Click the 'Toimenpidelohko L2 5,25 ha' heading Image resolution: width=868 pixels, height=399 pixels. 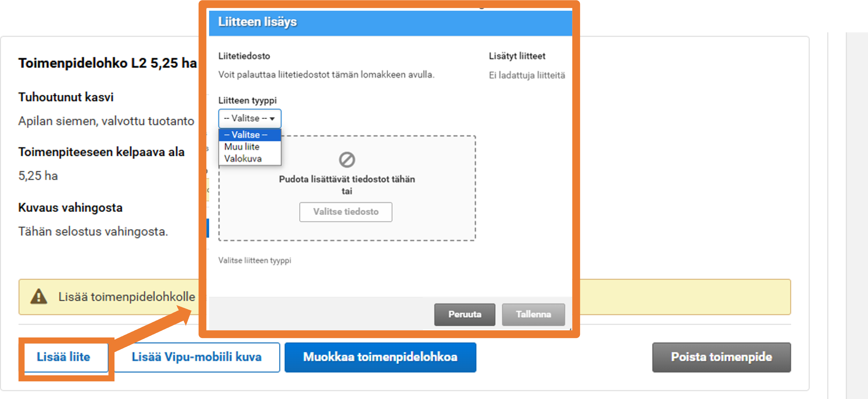(108, 63)
